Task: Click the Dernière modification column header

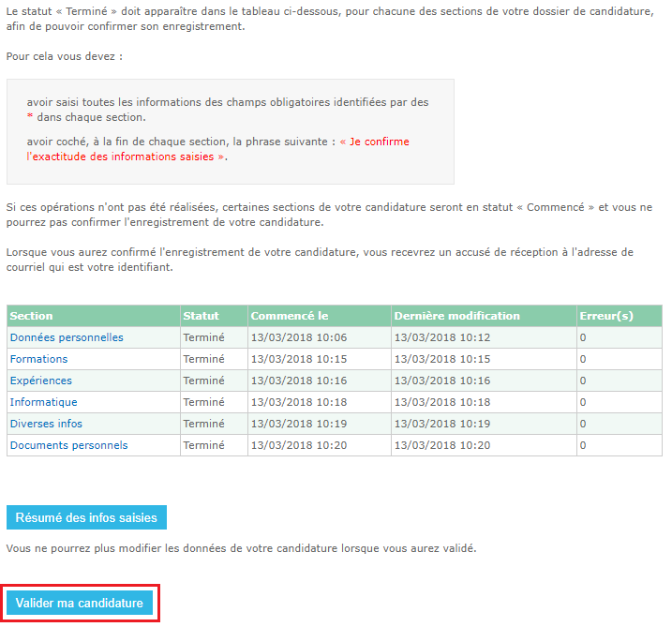Action: (x=456, y=316)
